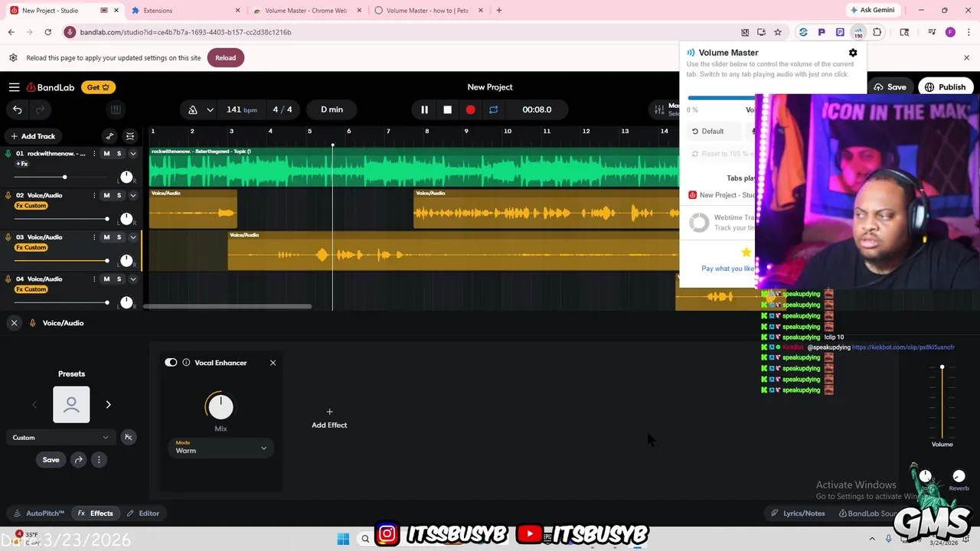Click Add Track
This screenshot has height=551, width=980.
click(x=32, y=136)
